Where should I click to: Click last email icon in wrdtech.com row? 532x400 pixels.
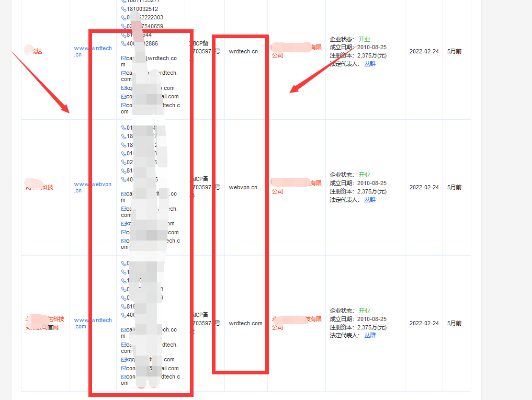pos(124,377)
